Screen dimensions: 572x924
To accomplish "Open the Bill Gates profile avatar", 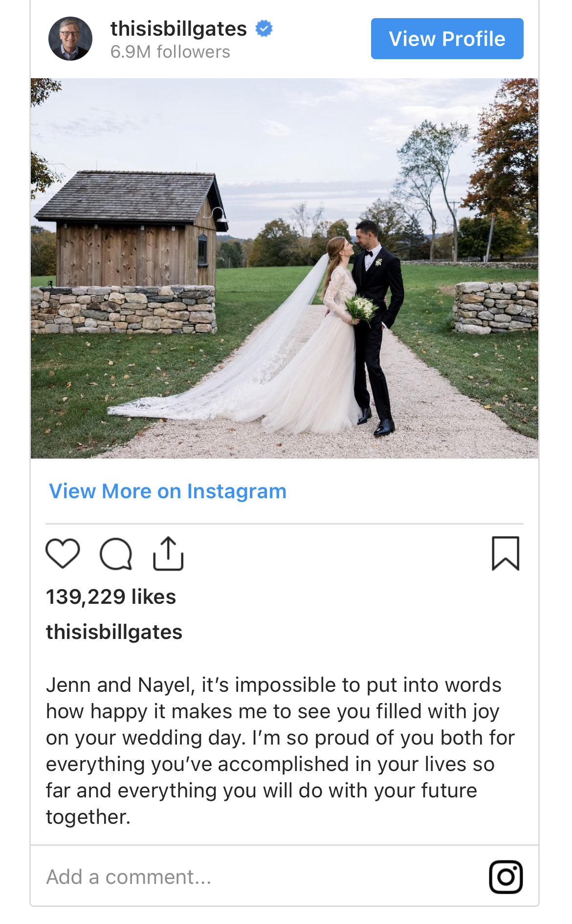I will pos(70,39).
